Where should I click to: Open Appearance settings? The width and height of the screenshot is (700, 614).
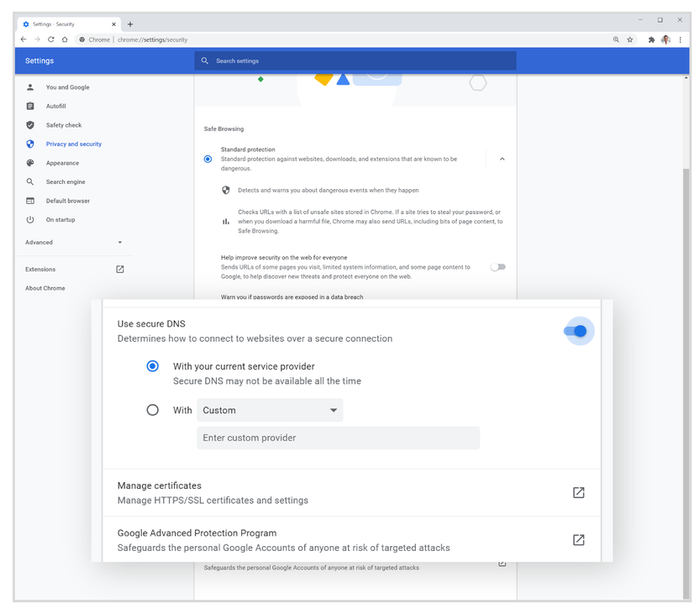(x=62, y=163)
